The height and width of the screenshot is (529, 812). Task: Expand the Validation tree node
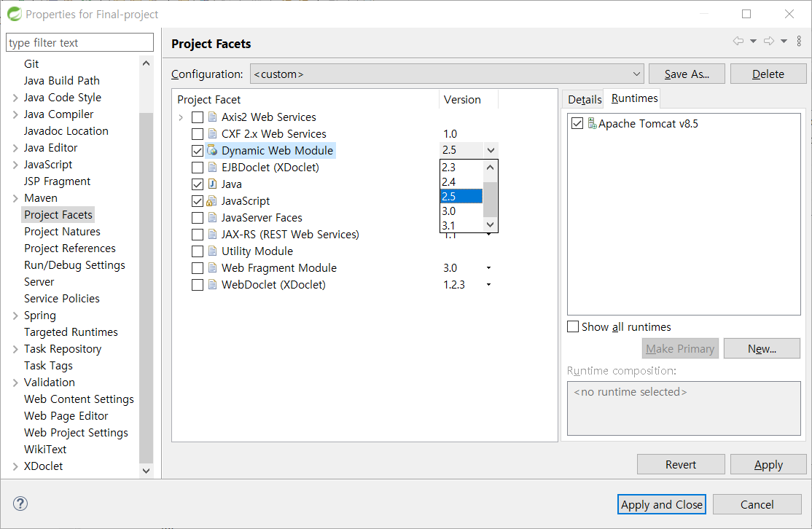click(15, 382)
